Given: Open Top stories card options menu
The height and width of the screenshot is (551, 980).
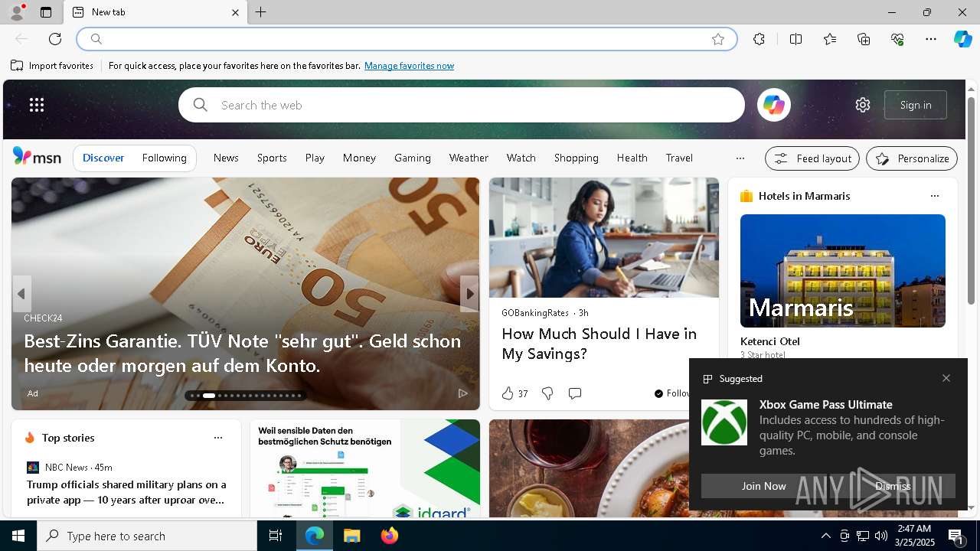Looking at the screenshot, I should pos(218,438).
